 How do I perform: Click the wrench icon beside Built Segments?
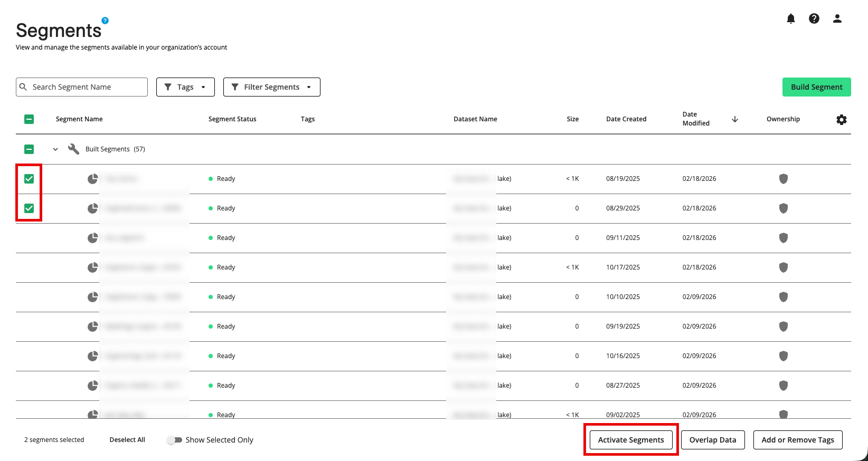click(x=73, y=149)
